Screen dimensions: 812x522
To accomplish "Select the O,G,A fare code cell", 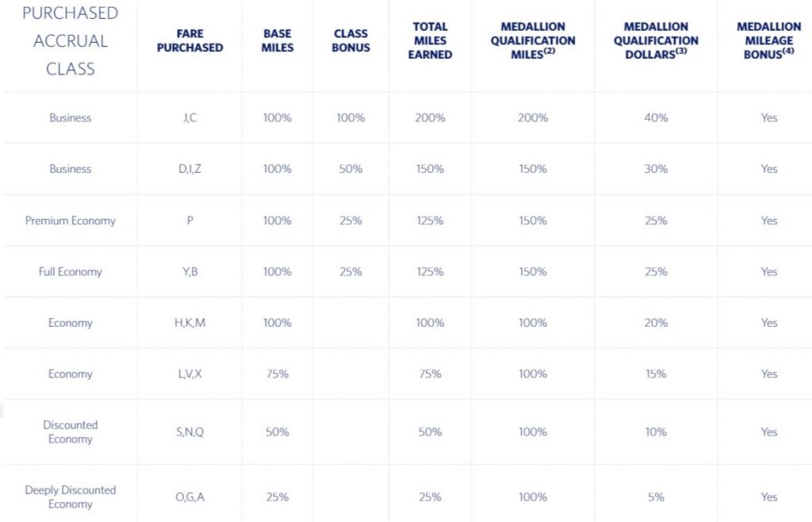I will [190, 497].
